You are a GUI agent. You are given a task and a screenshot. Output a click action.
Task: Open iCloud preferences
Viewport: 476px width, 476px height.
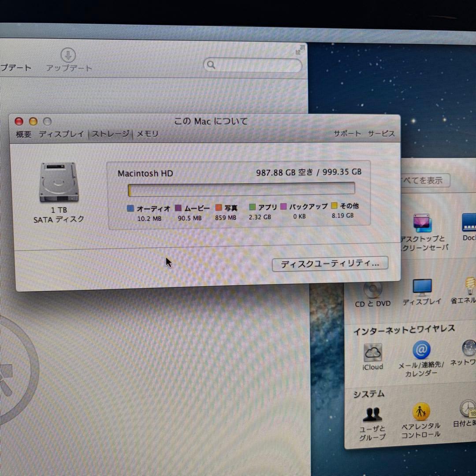pos(372,353)
